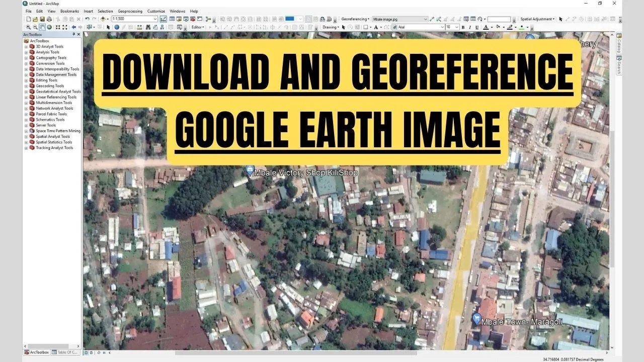644x362 pixels.
Task: Click the Go To XY icon
Action: pos(162,27)
